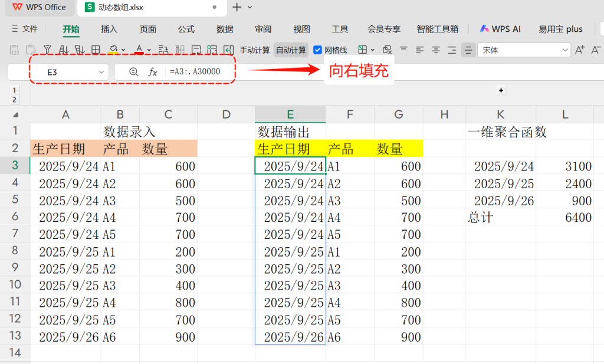Open the freeze panes dropdown arrow
The width and height of the screenshot is (604, 364).
tap(373, 50)
